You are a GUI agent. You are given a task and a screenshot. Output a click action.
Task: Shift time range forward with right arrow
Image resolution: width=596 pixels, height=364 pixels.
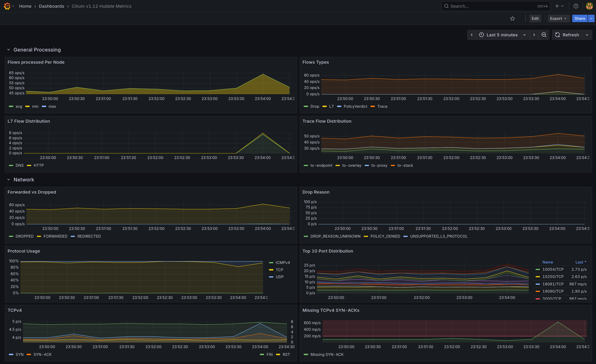534,35
